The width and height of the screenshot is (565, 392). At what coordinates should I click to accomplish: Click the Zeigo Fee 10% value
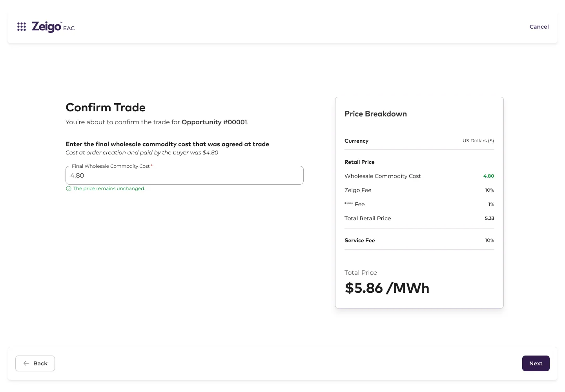(x=490, y=190)
